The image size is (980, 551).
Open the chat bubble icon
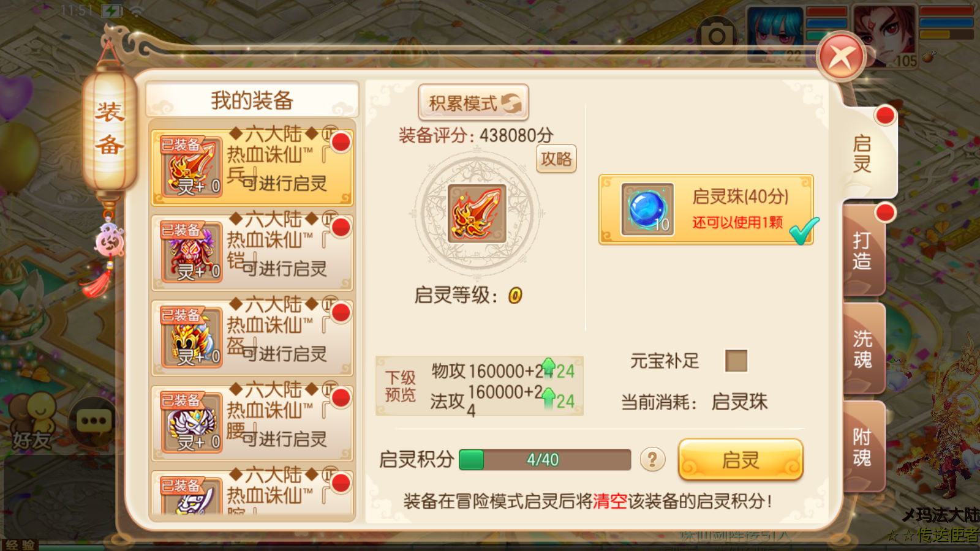92,421
